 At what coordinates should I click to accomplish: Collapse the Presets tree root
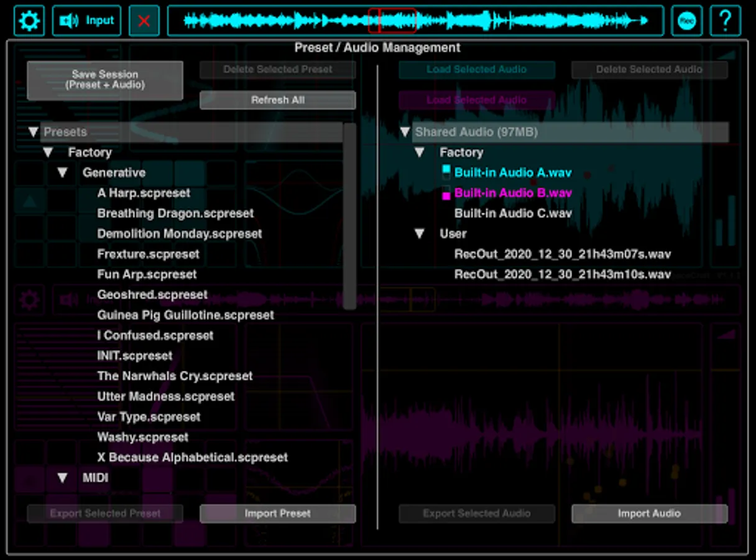[34, 132]
